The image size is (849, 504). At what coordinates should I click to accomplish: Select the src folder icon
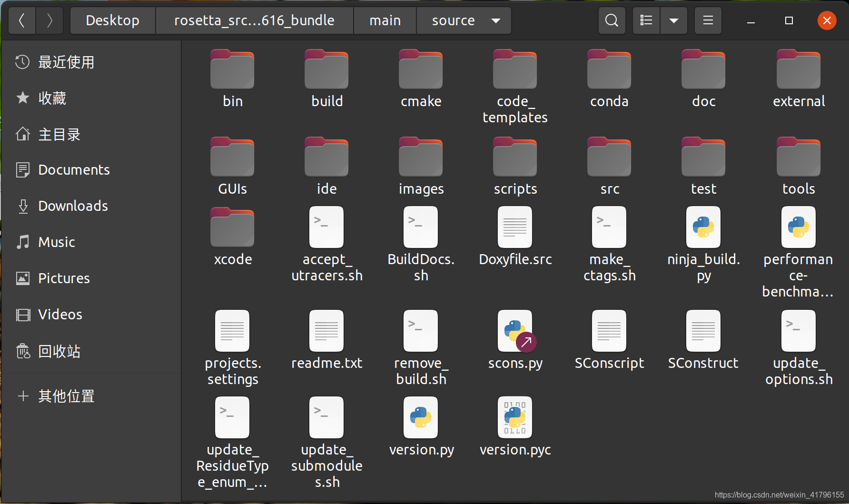(x=609, y=157)
